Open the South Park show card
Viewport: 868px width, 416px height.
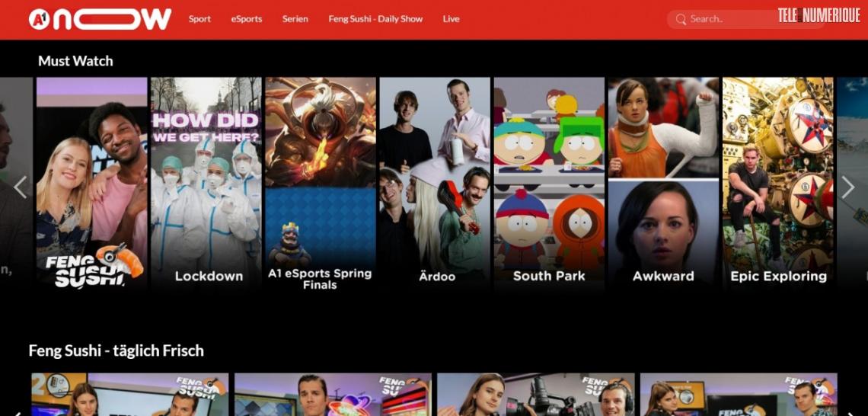[x=549, y=184]
